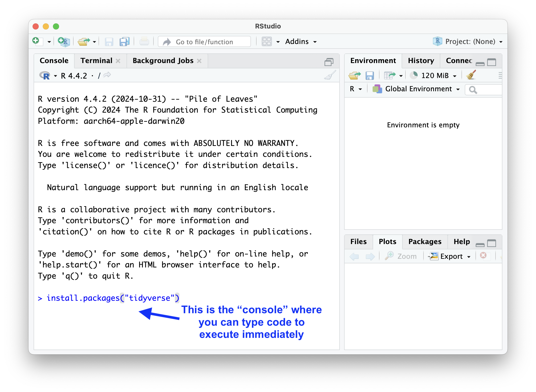
Task: Open the Export plot menu
Action: click(449, 256)
